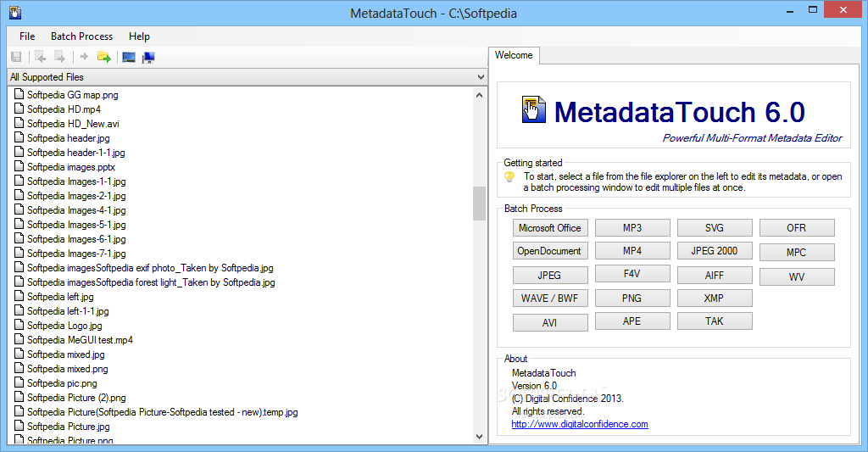Select Softpedia Images-1-1.jpg file
Screen dimensions: 868x452
(76, 181)
